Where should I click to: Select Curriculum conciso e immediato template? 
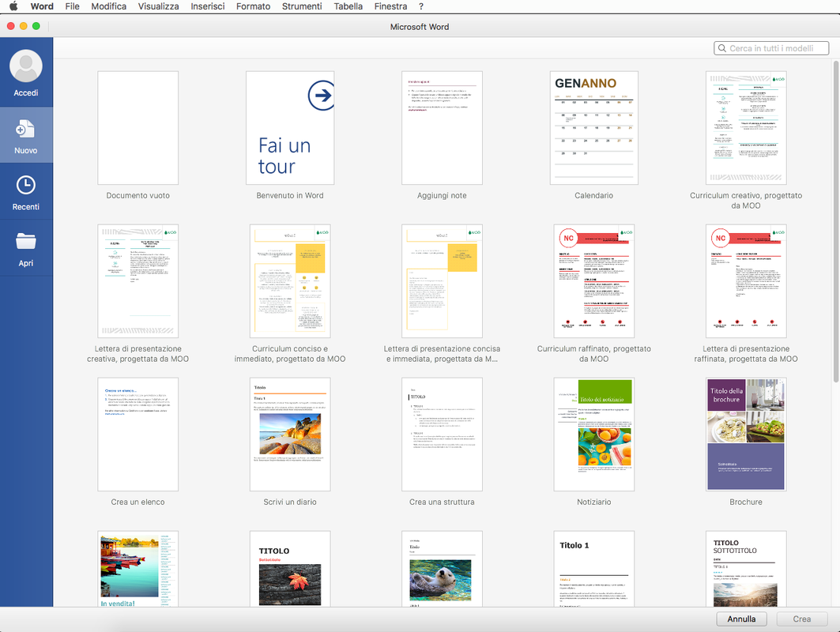pyautogui.click(x=290, y=281)
